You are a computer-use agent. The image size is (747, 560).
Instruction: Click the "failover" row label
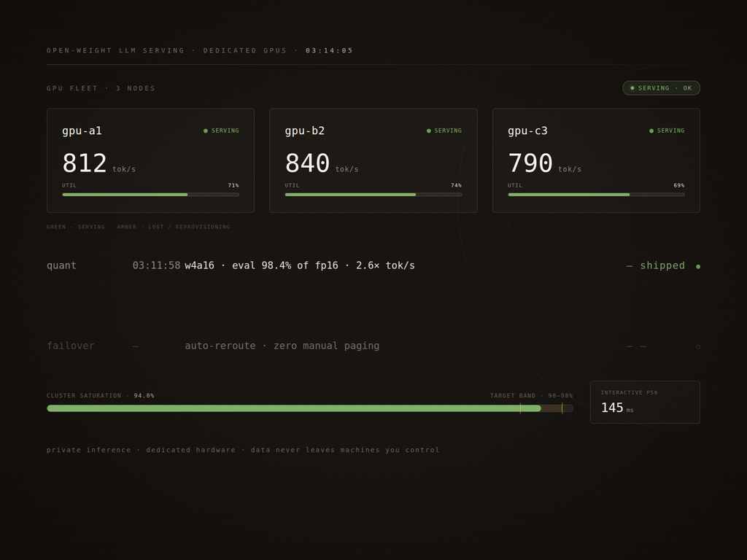(71, 346)
